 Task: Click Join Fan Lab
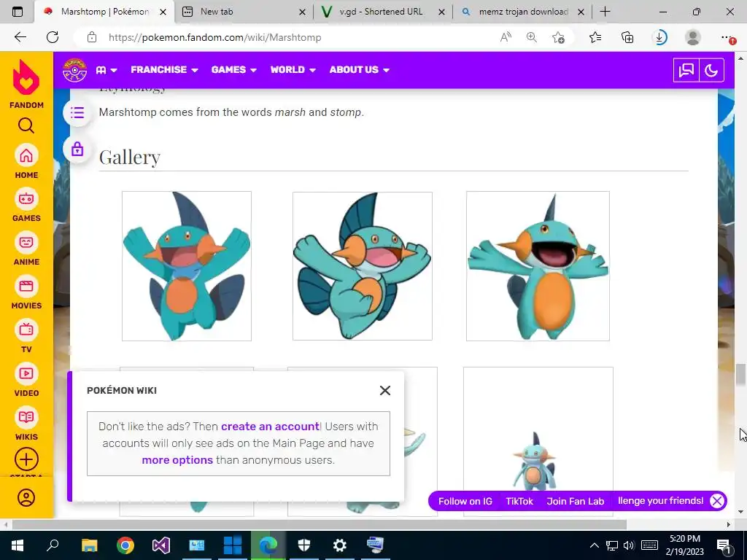tap(575, 501)
